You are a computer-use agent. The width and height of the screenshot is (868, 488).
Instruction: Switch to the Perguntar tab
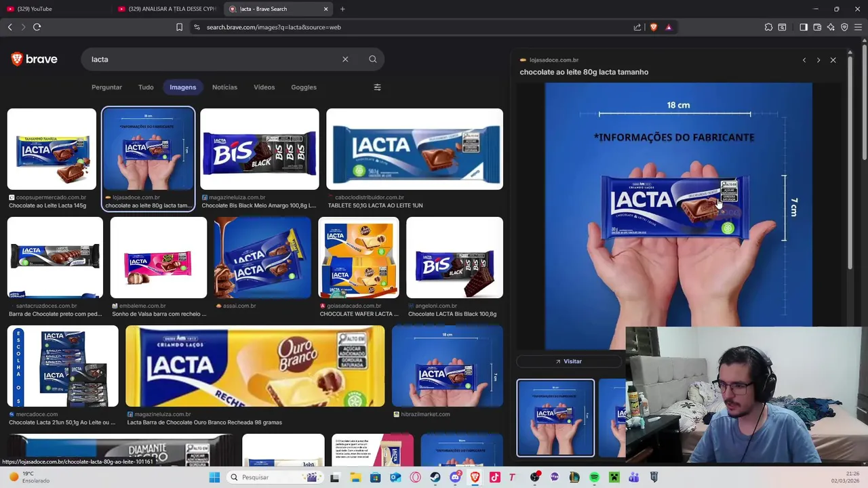[x=106, y=87]
